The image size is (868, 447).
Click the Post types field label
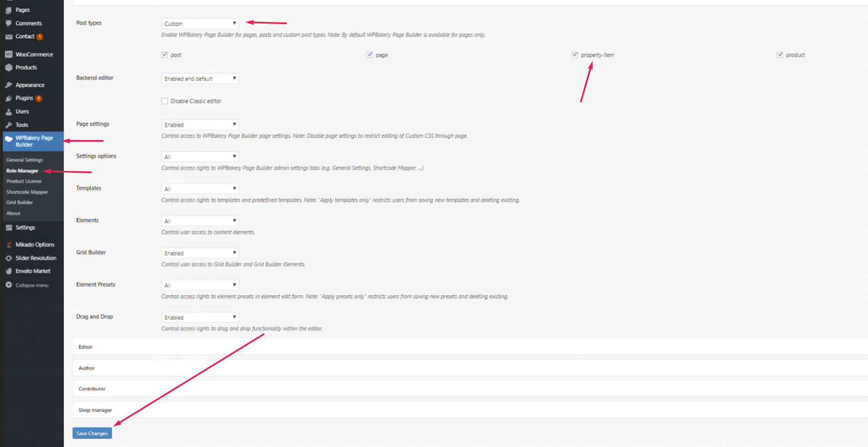point(89,23)
